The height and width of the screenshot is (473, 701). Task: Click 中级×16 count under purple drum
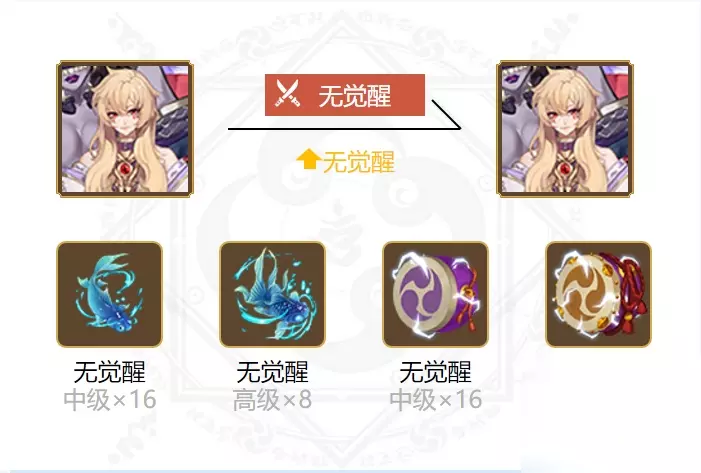pyautogui.click(x=435, y=400)
